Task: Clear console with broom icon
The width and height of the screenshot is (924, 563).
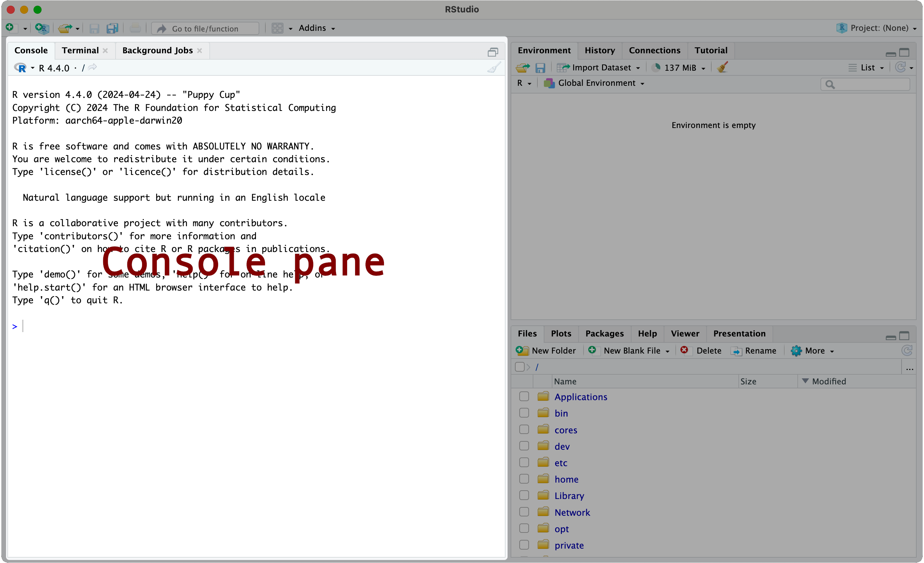Action: (x=494, y=67)
